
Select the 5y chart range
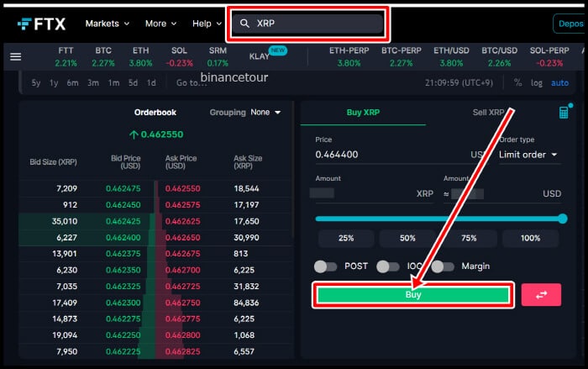(36, 83)
